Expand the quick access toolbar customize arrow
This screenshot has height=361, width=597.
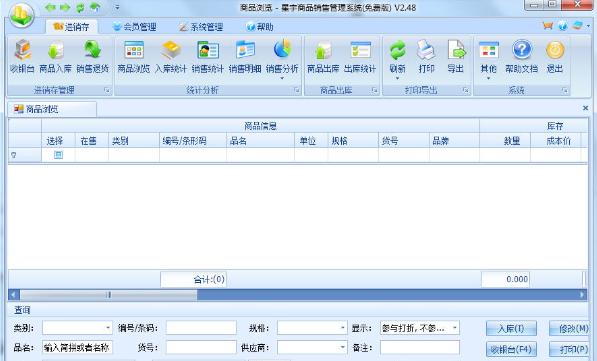(117, 7)
